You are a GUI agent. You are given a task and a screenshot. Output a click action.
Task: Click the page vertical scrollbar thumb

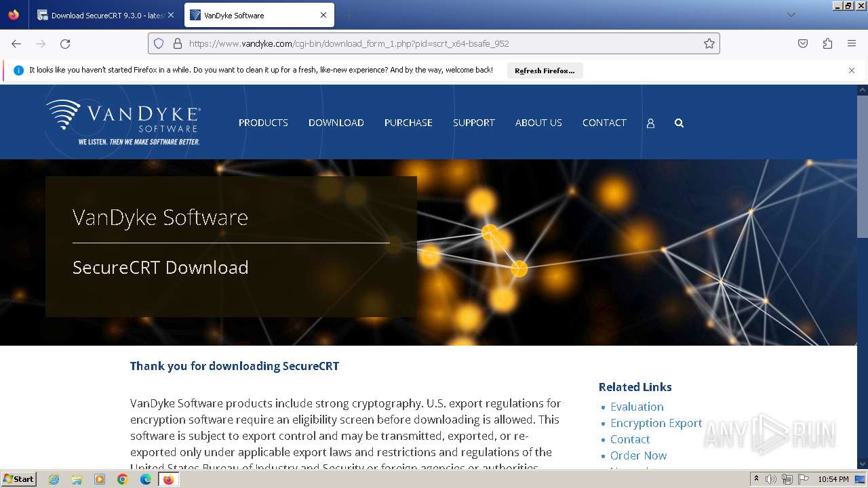pos(863,166)
